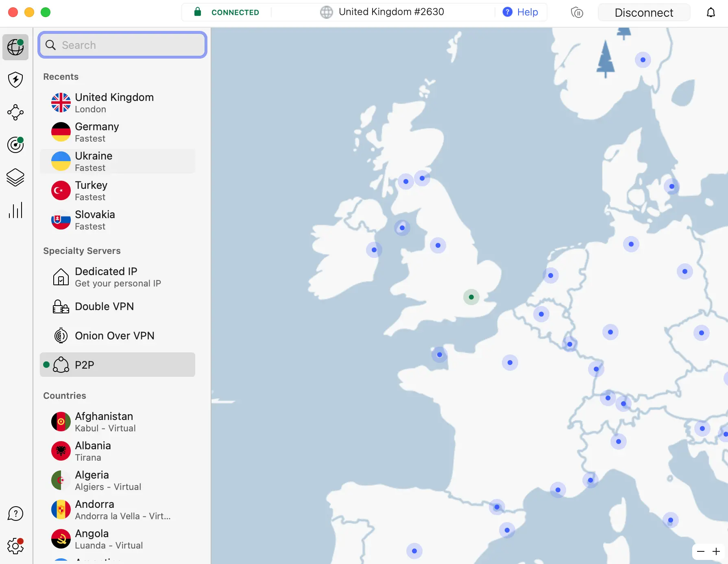Click the pause connection icon

coord(577,13)
